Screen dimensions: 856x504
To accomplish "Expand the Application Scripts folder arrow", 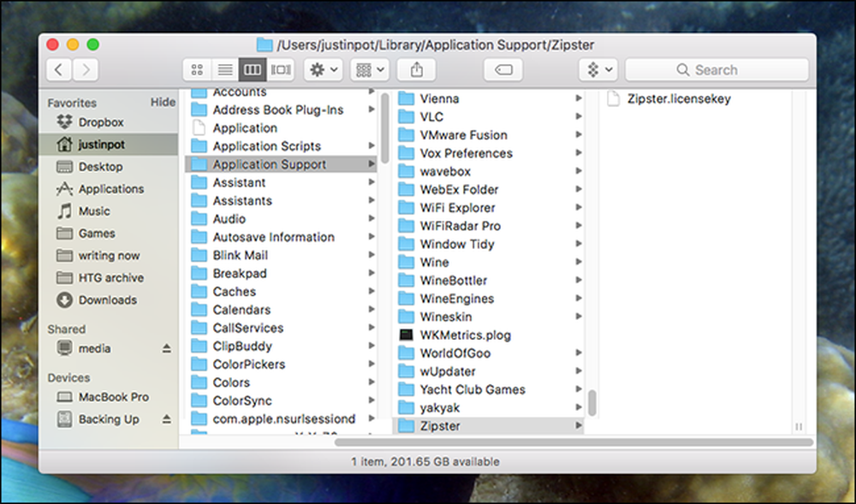I will (x=372, y=146).
